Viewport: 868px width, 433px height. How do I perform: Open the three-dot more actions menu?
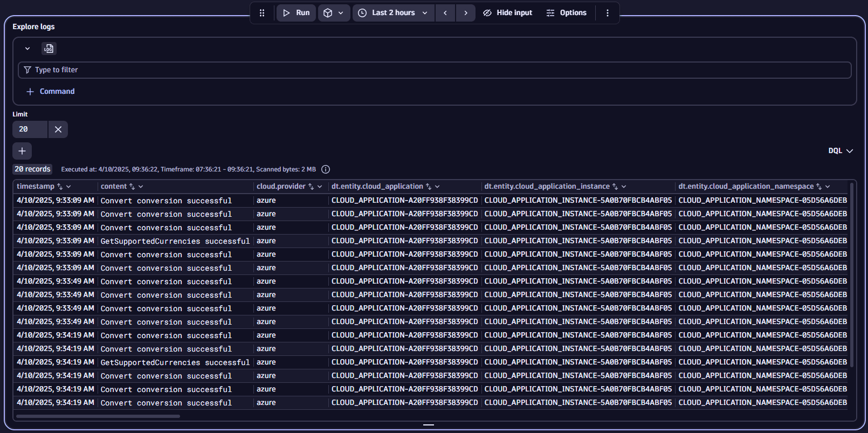608,13
